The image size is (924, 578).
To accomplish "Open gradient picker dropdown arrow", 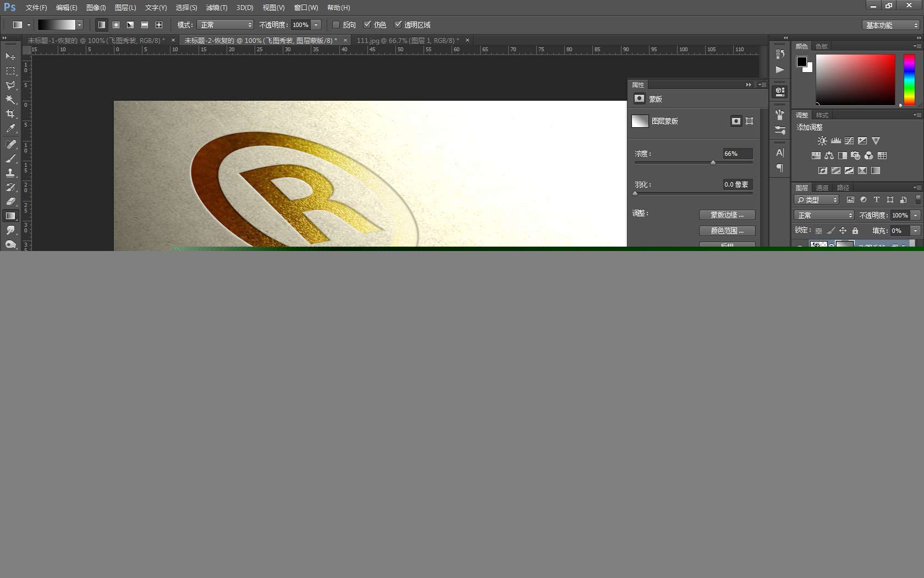I will point(80,25).
